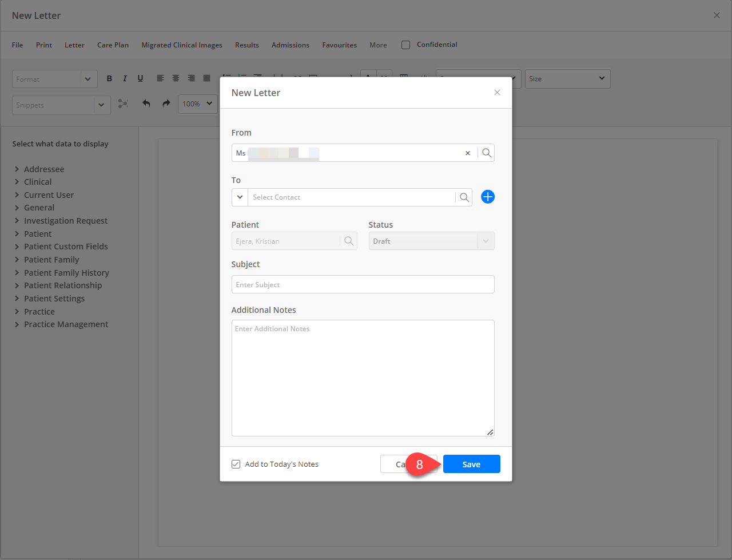
Task: Open the Status dropdown showing Draft
Action: coord(432,241)
